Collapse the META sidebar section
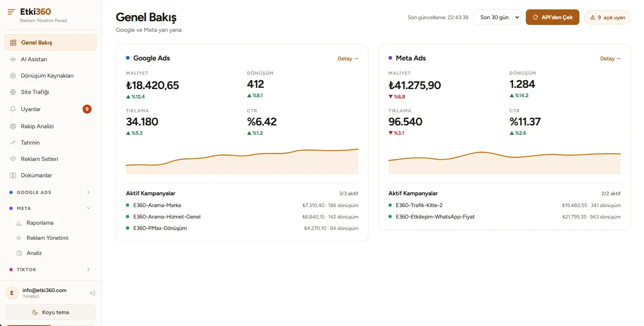 point(50,208)
